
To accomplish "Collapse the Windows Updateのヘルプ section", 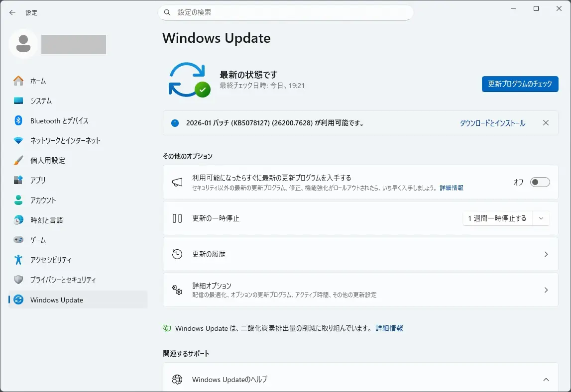I will tap(546, 379).
